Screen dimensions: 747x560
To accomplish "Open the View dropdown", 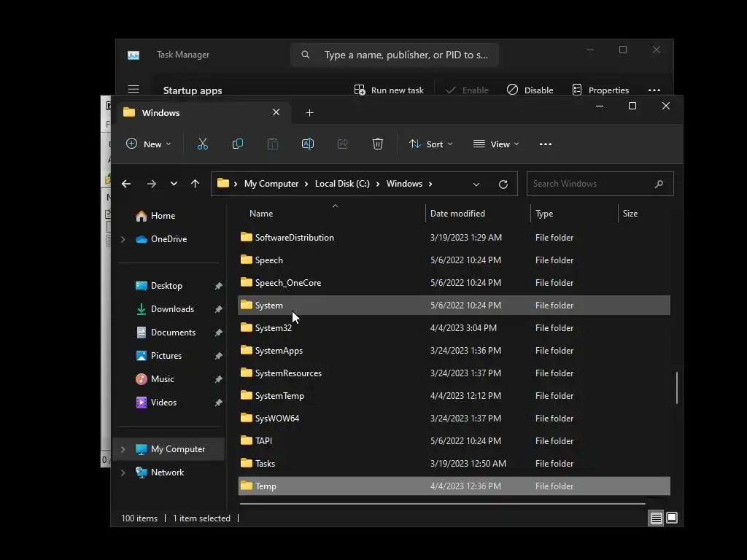I will pyautogui.click(x=496, y=144).
